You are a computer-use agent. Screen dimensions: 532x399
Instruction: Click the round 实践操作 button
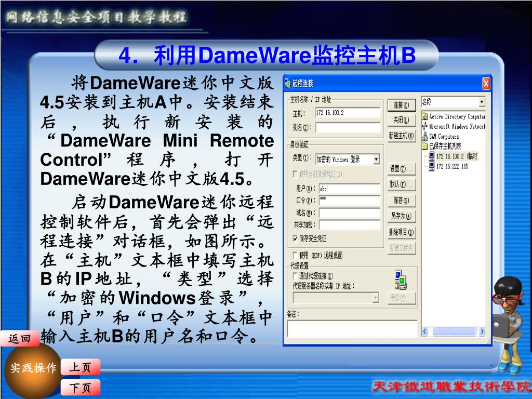[33, 370]
